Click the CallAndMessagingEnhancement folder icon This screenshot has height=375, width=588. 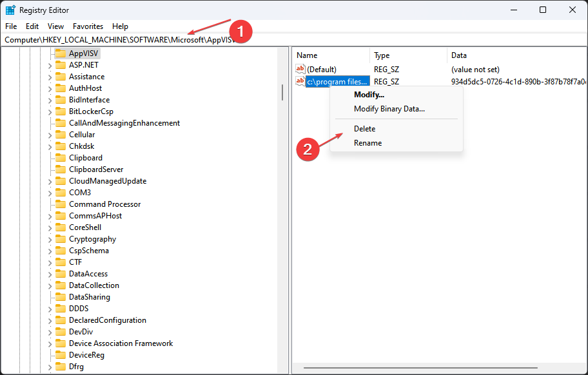click(61, 123)
